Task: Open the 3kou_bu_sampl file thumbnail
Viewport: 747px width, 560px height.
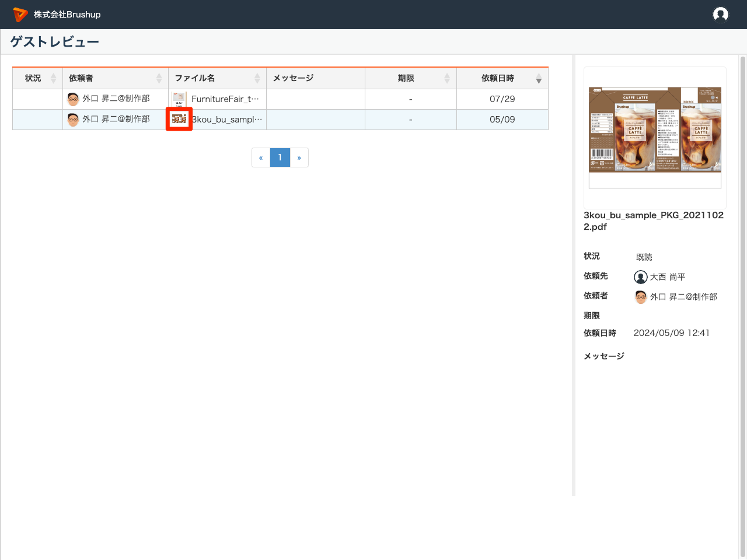Action: coord(179,119)
